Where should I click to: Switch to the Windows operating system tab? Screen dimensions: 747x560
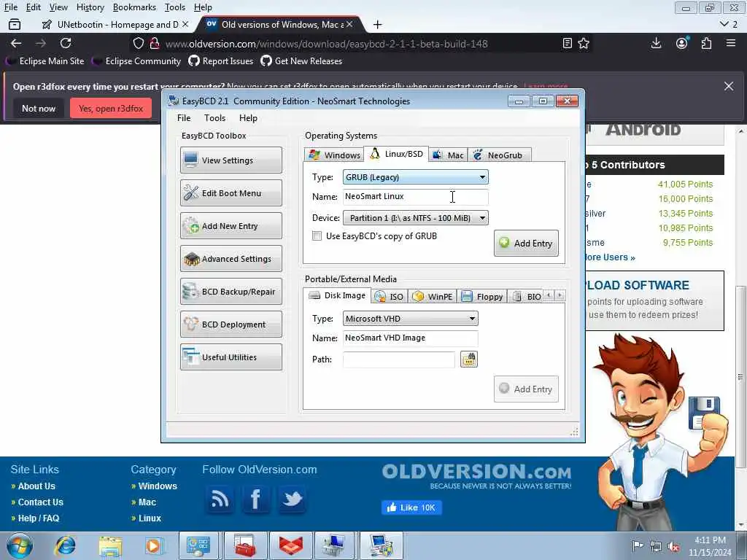point(334,155)
